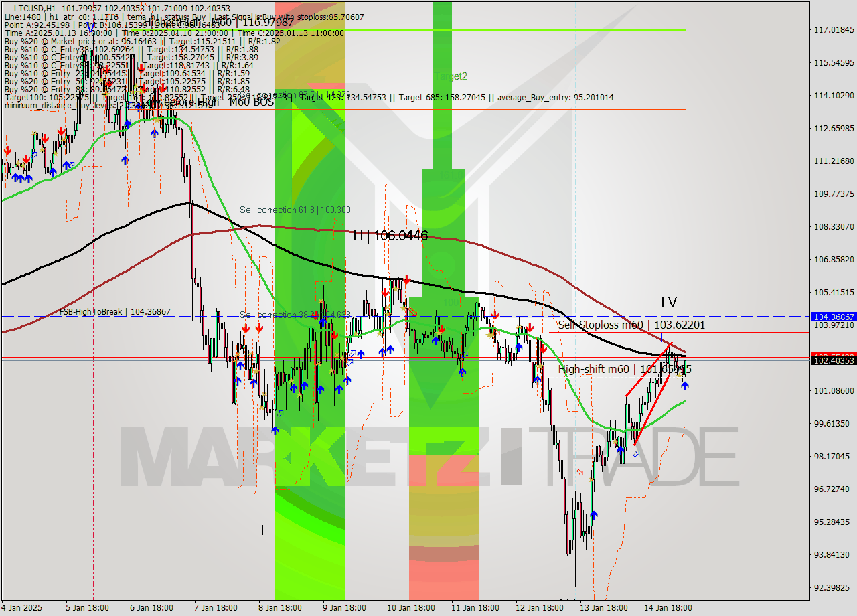Click price axis value 106.85820
Image resolution: width=857 pixels, height=616 pixels.
pos(834,259)
